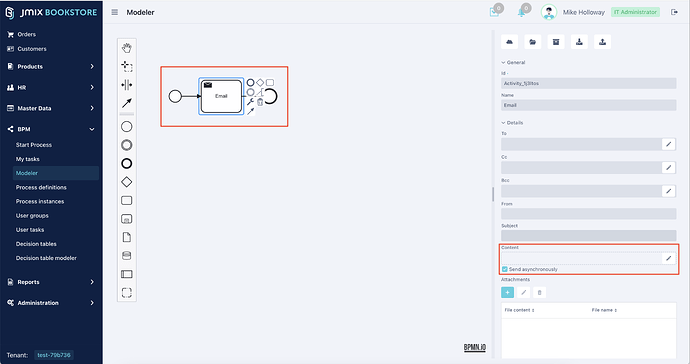Viewport: 690px width, 364px height.
Task: Append intermediate event from Email context pad
Action: click(250, 92)
